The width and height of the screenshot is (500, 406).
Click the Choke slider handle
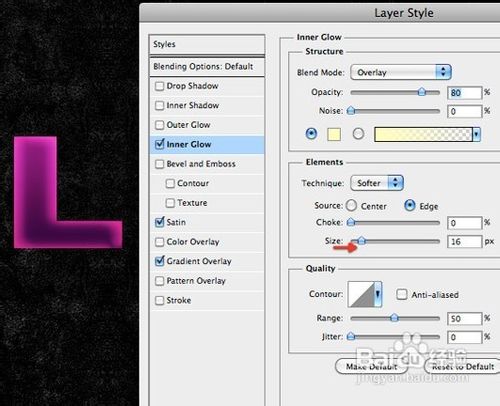(x=351, y=222)
